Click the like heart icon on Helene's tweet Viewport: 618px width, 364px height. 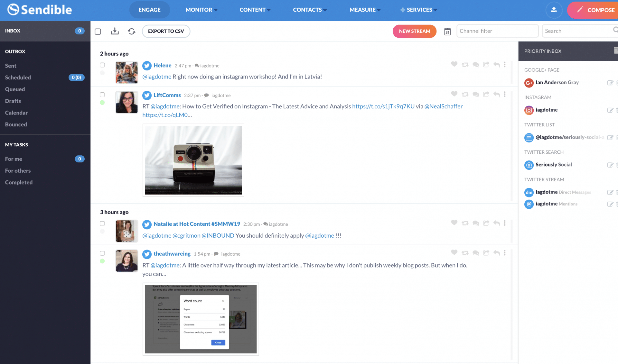454,65
